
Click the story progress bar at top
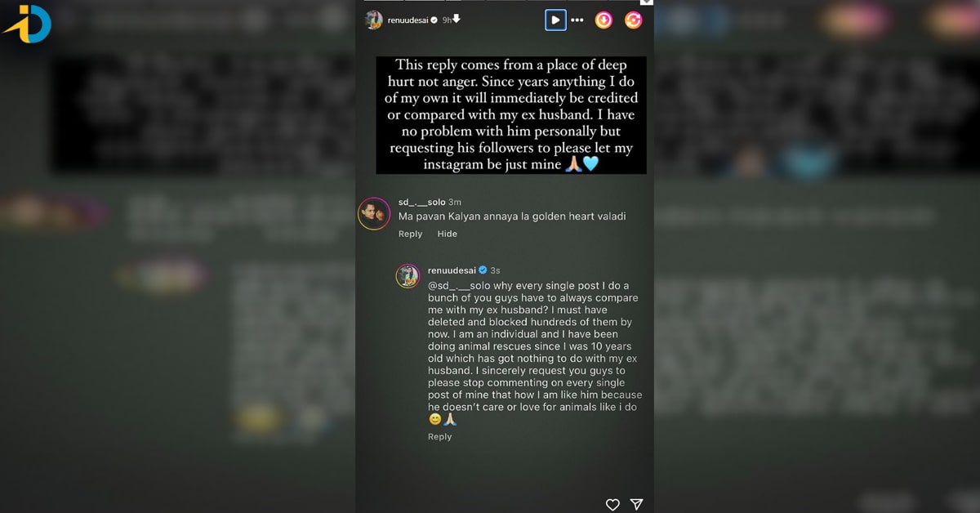(504, 2)
